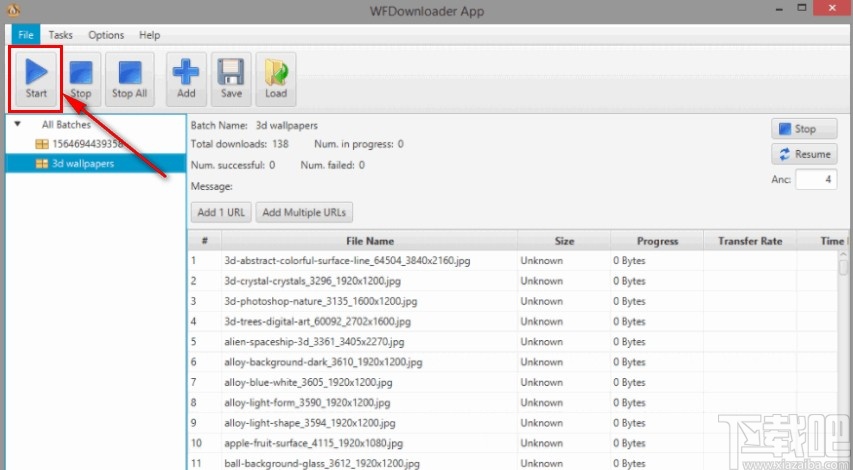Click the Batch Name 3d wallpapers text
The height and width of the screenshot is (470, 853).
point(254,126)
